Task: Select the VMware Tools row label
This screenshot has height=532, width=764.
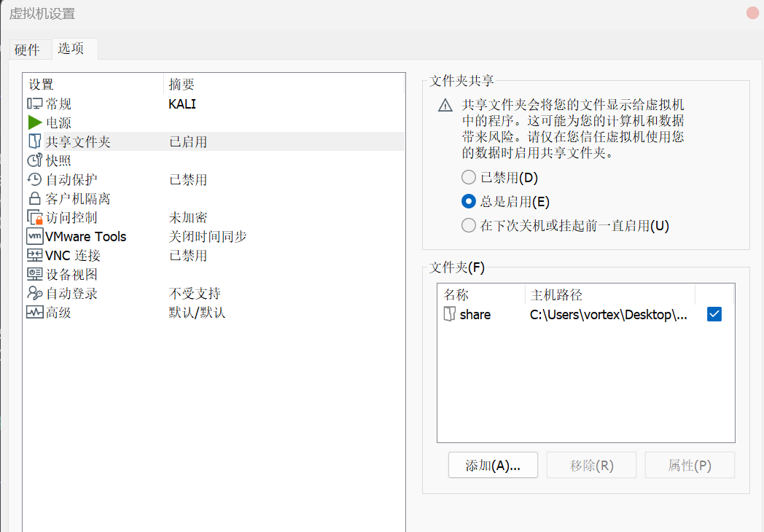Action: pos(86,237)
